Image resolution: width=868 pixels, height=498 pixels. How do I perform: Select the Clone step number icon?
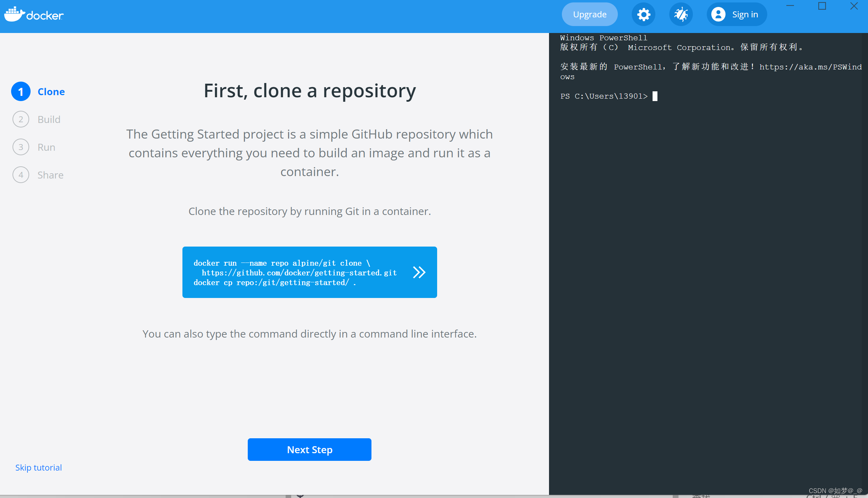pyautogui.click(x=21, y=91)
